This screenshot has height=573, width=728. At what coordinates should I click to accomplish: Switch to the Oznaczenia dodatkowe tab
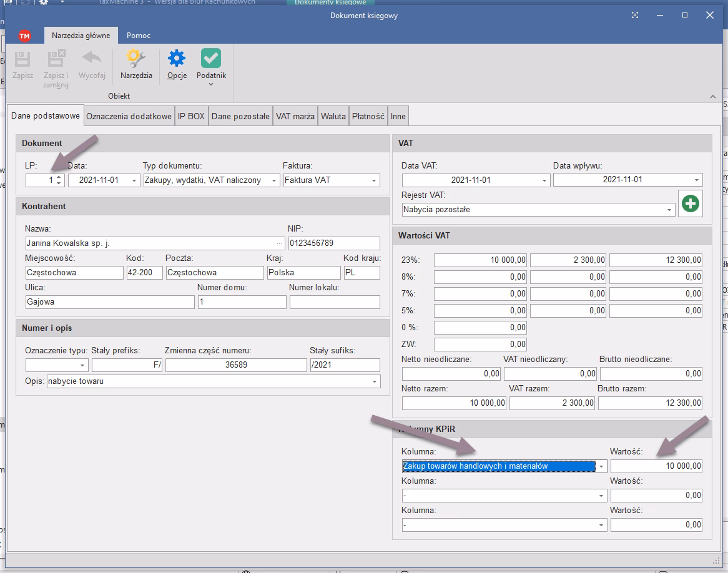[129, 116]
